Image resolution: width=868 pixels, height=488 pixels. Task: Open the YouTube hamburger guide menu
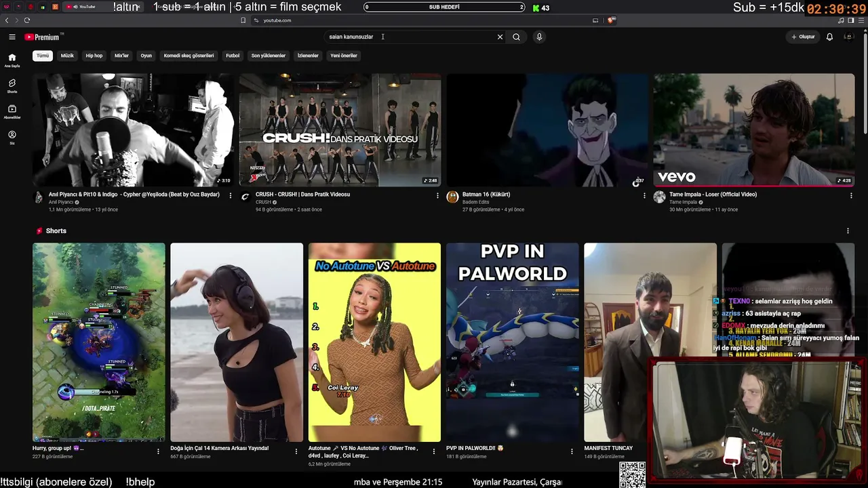pos(12,37)
